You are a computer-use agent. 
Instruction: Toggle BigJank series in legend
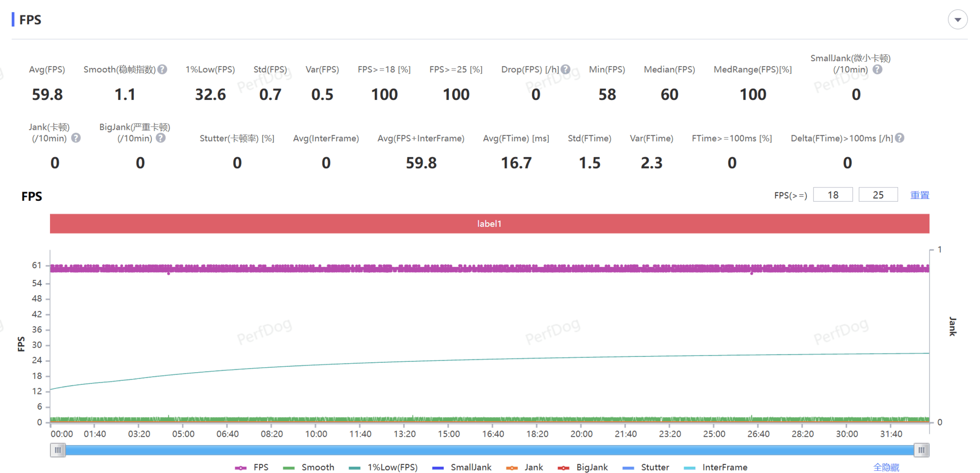(583, 468)
